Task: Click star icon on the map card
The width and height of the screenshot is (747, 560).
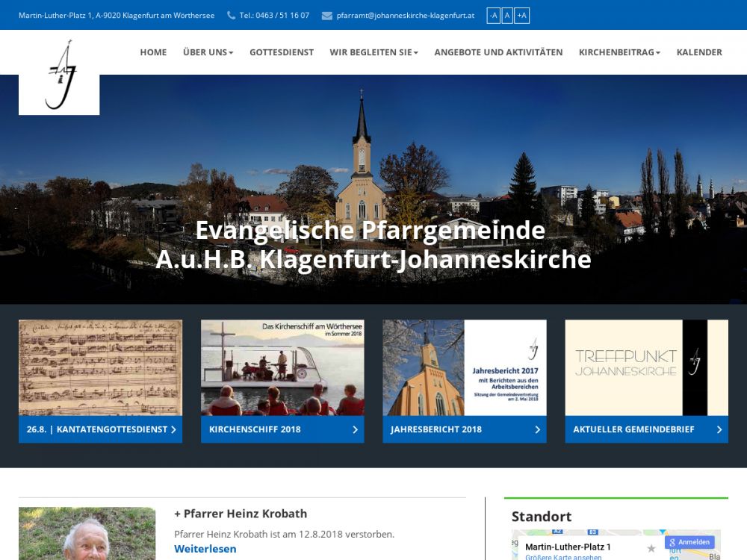Action: [651, 548]
